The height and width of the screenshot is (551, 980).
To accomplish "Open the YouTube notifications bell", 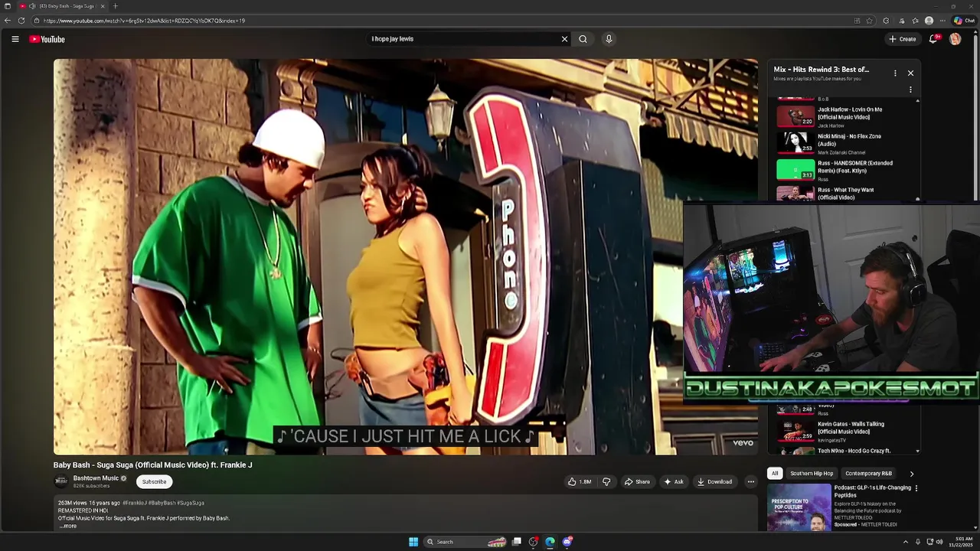I will [x=933, y=39].
